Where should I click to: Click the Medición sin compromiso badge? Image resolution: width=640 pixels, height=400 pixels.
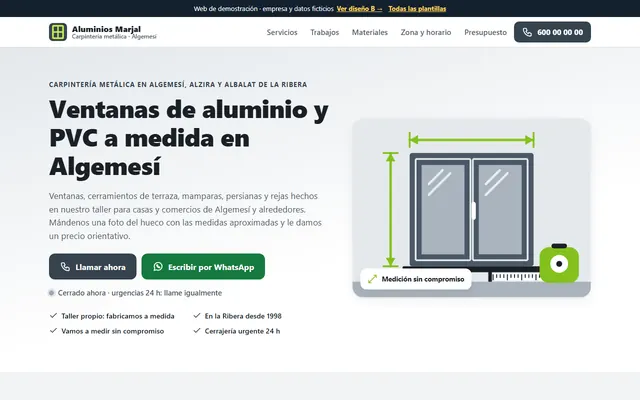(416, 279)
